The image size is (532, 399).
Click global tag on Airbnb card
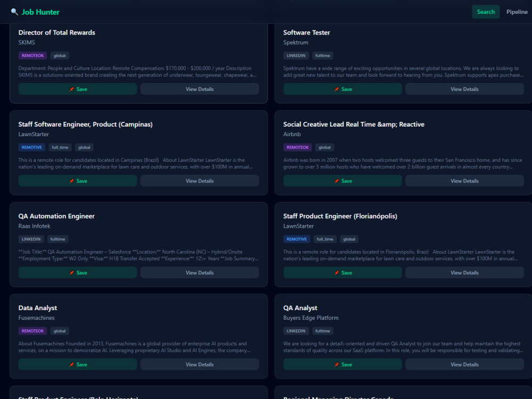point(325,147)
